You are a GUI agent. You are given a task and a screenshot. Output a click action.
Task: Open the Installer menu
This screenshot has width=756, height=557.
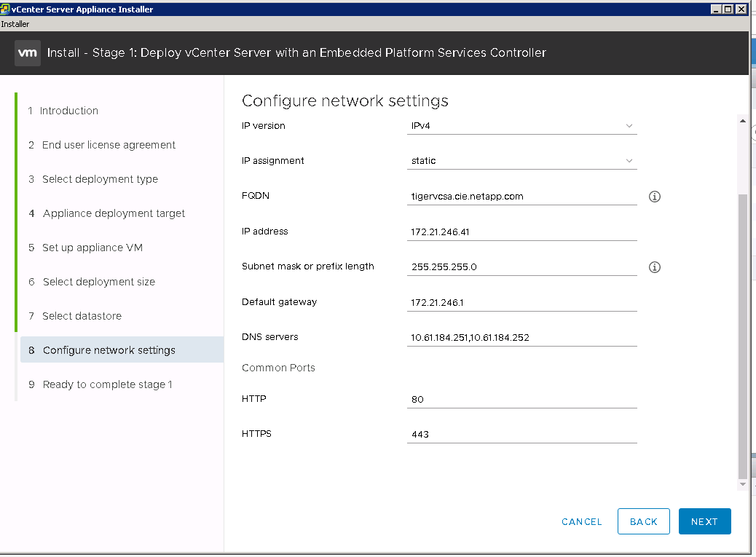point(15,24)
